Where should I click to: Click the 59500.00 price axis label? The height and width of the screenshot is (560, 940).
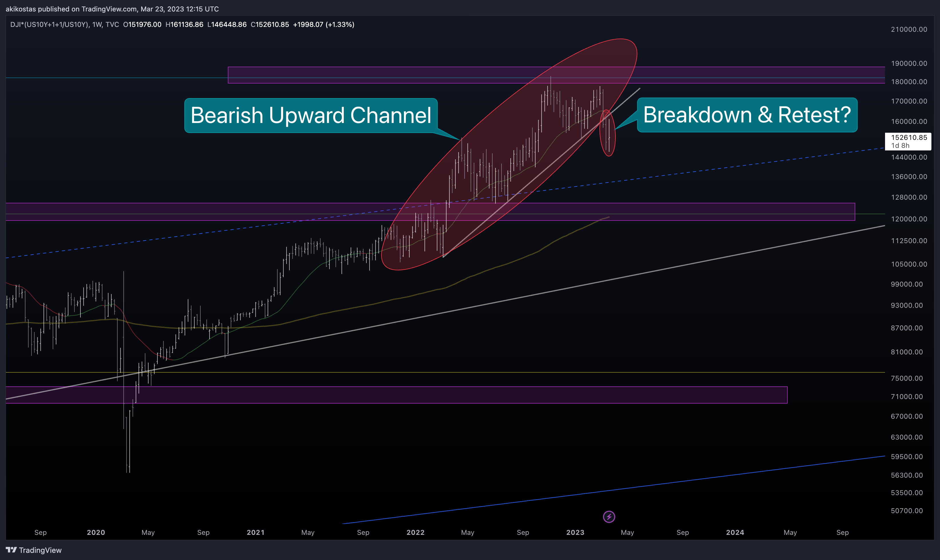tap(907, 456)
